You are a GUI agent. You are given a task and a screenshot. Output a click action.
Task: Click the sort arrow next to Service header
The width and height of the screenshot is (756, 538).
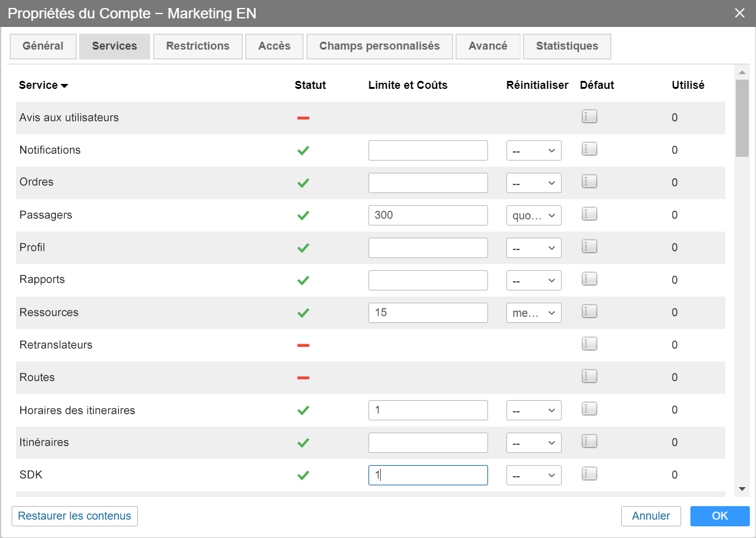(64, 86)
